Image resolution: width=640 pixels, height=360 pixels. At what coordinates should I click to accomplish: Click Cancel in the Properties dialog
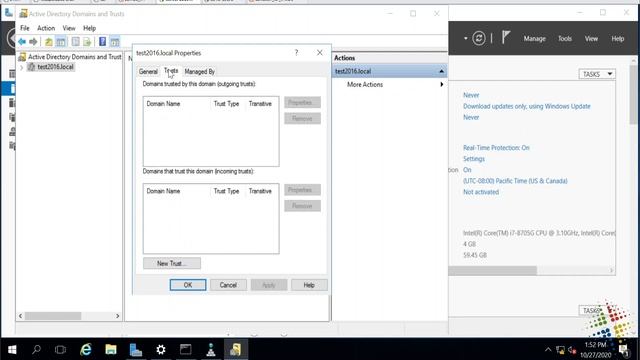[x=228, y=285]
